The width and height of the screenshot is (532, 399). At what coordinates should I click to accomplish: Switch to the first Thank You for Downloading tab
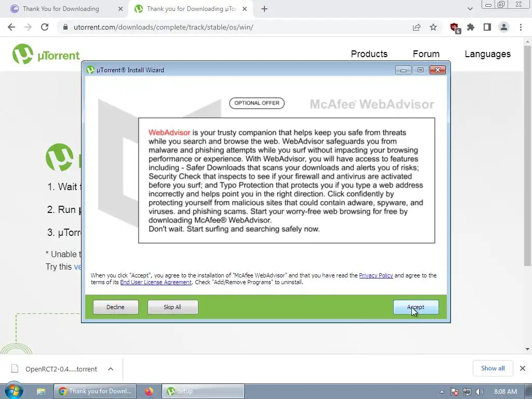pyautogui.click(x=61, y=9)
